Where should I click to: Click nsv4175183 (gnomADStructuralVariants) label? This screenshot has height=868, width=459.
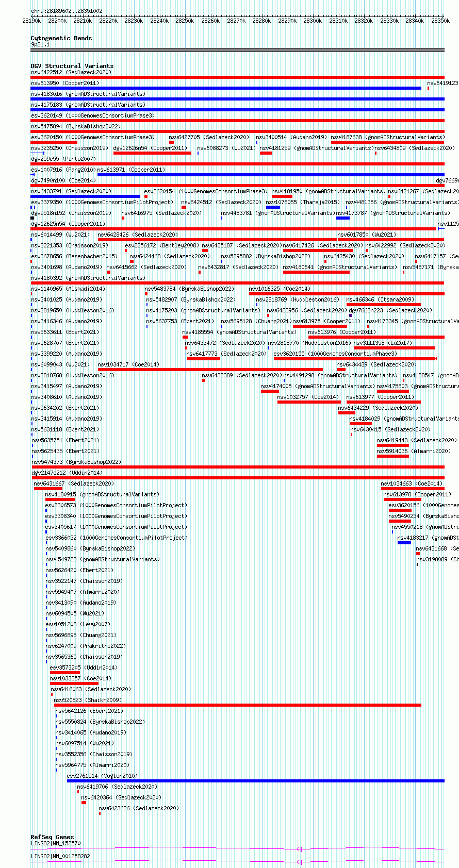click(88, 105)
